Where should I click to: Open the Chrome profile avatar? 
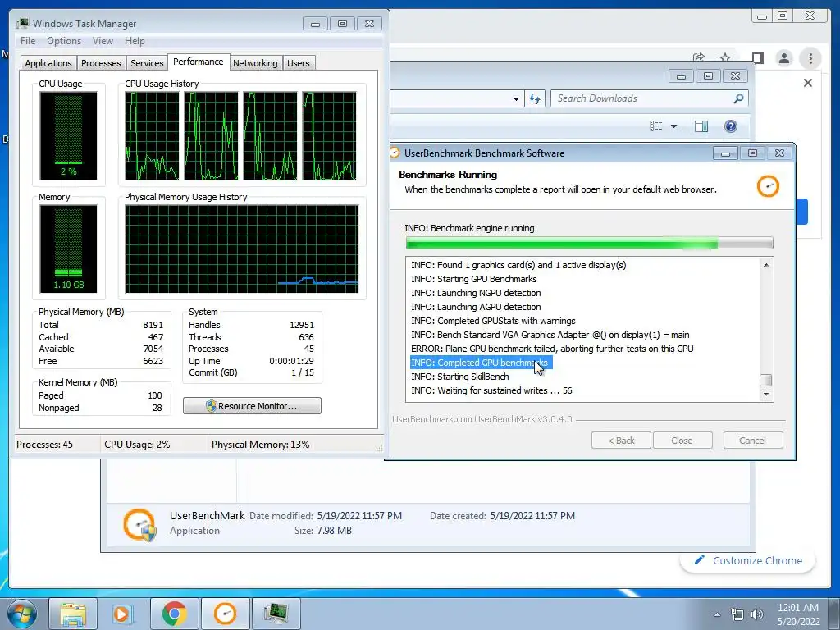pyautogui.click(x=783, y=58)
